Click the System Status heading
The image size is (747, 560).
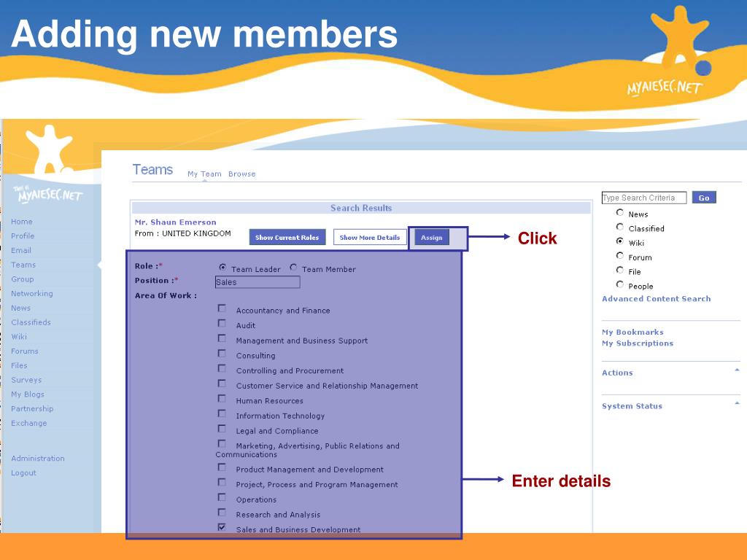click(632, 406)
